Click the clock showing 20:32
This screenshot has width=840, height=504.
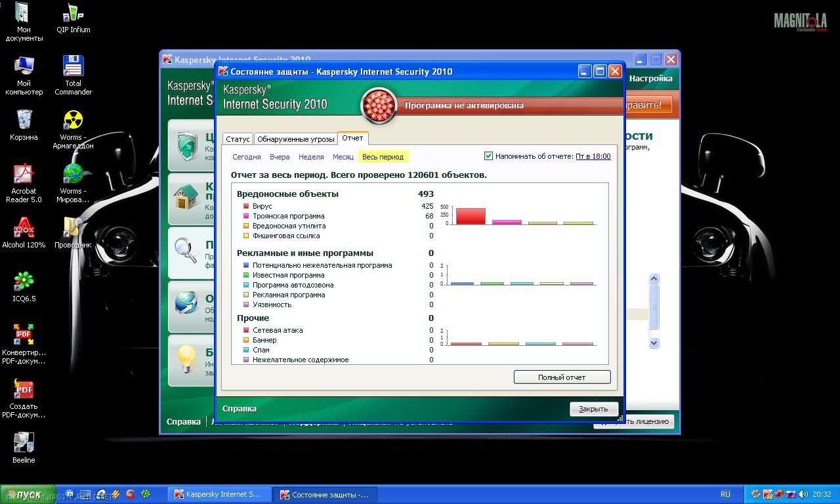[822, 494]
